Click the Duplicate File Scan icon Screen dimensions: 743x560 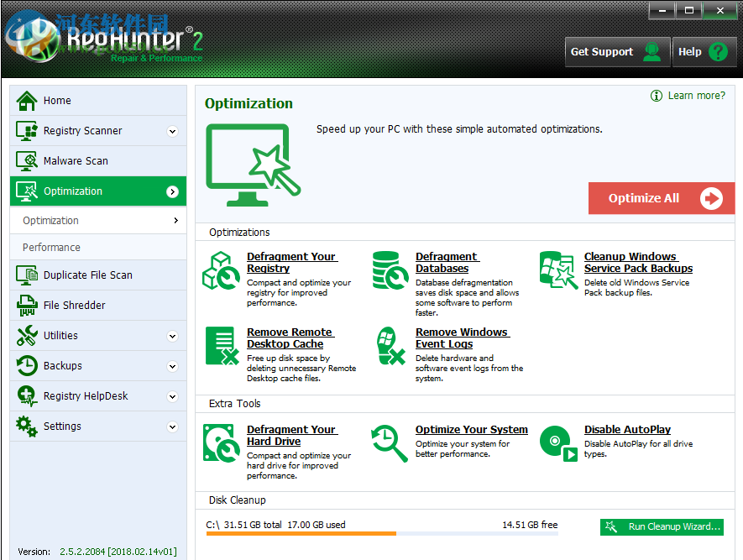point(27,275)
